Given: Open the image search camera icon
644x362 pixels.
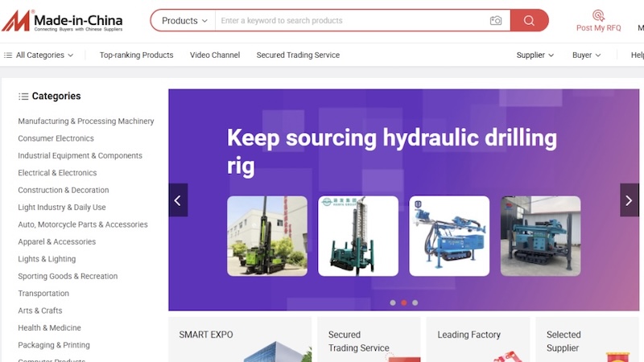Looking at the screenshot, I should point(496,21).
